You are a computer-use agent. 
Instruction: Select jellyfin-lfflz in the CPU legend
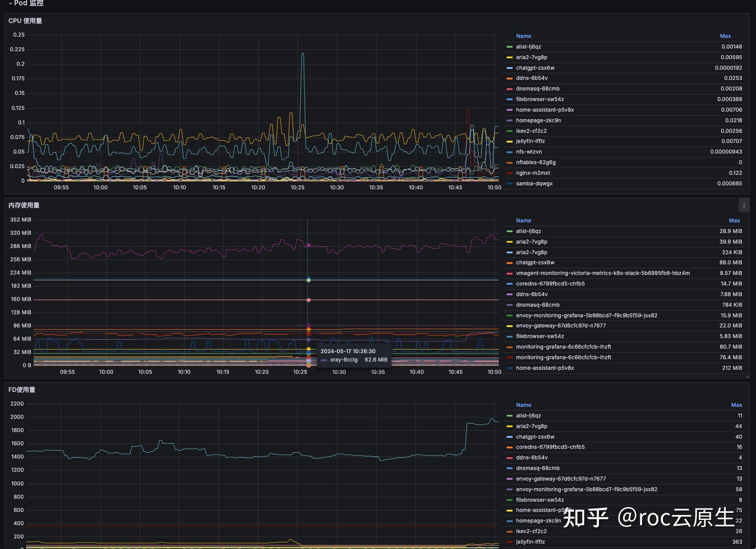pyautogui.click(x=530, y=141)
